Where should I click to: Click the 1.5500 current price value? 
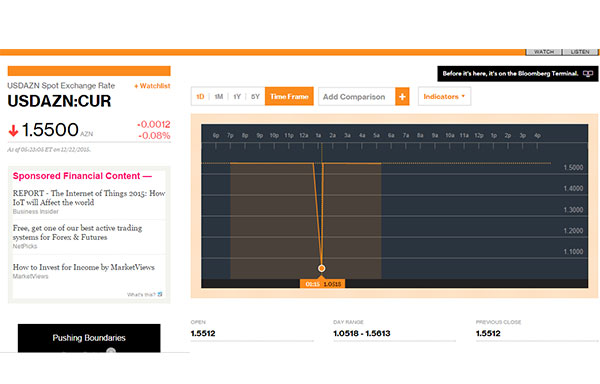click(x=50, y=130)
